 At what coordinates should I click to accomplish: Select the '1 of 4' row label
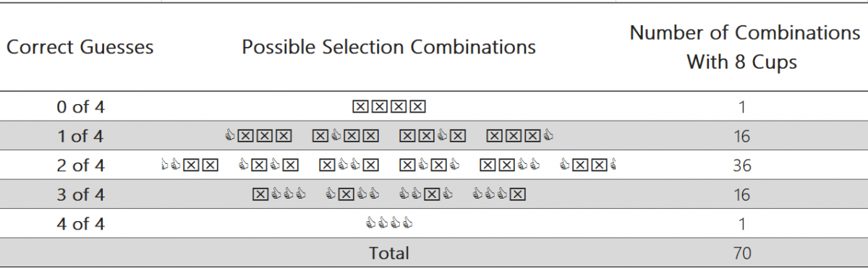point(80,137)
